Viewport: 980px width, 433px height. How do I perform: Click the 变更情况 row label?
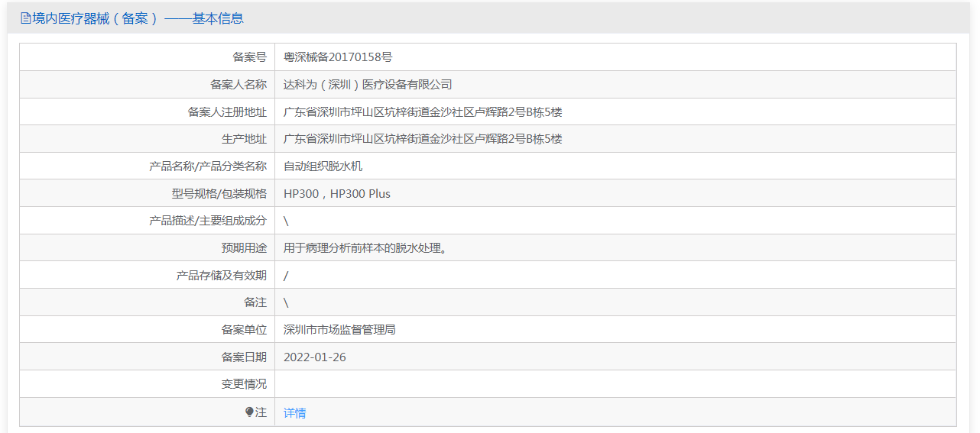[x=244, y=384]
